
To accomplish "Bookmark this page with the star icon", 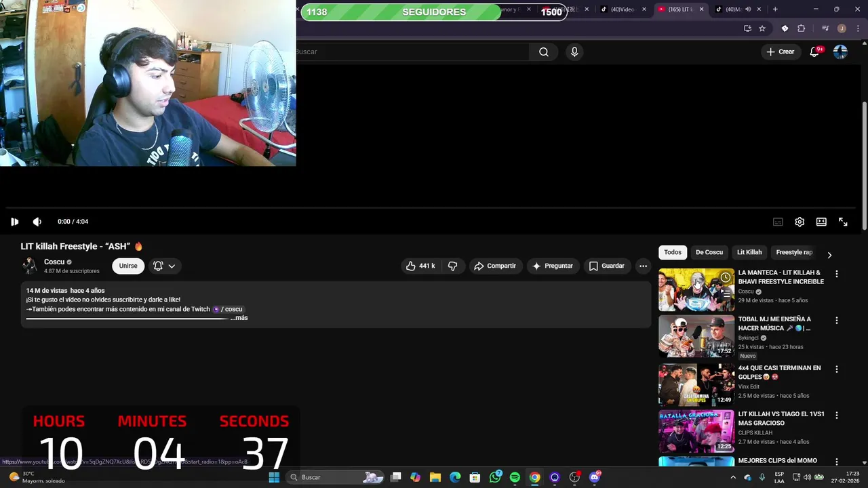I will point(762,28).
